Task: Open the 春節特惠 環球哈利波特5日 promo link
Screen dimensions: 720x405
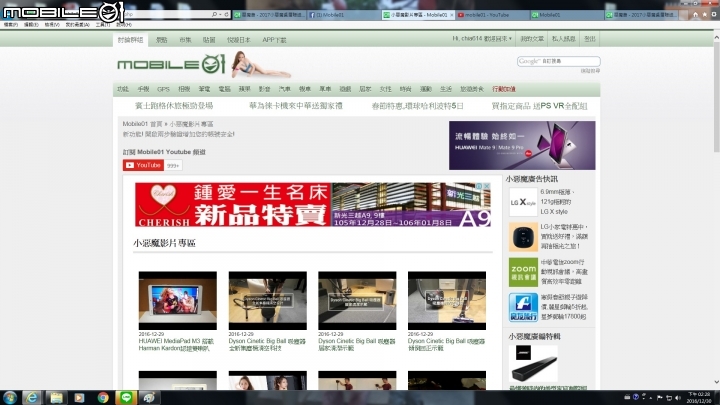Action: 417,106
